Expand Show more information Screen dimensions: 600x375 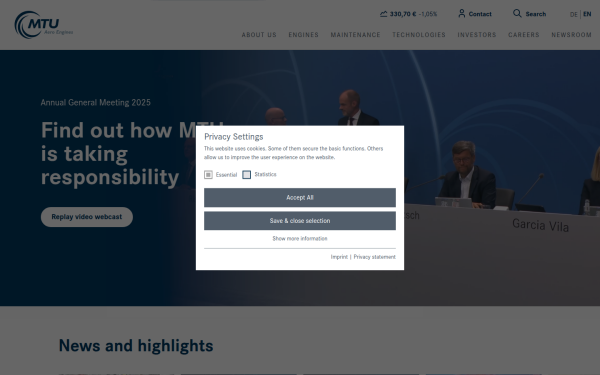300,238
